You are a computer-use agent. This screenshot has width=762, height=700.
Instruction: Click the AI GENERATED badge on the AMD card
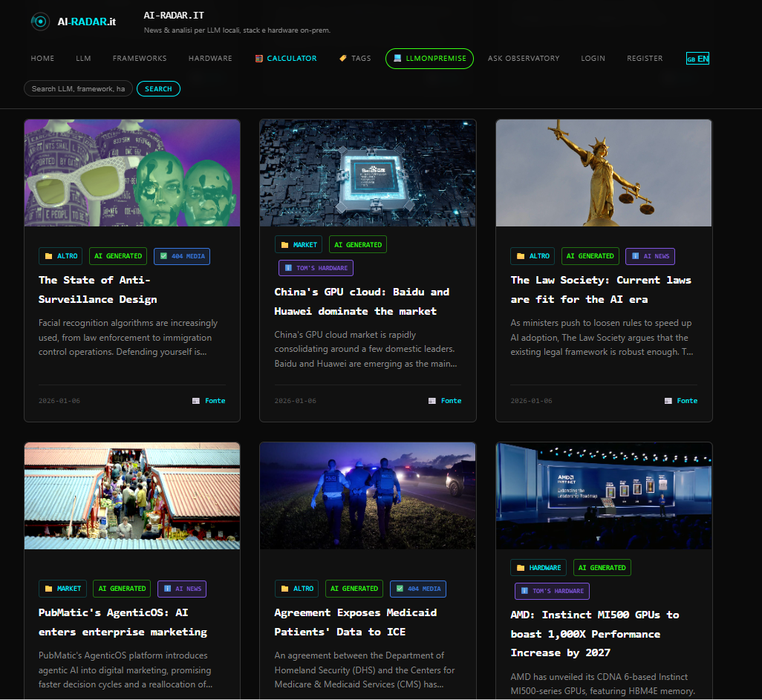click(602, 566)
